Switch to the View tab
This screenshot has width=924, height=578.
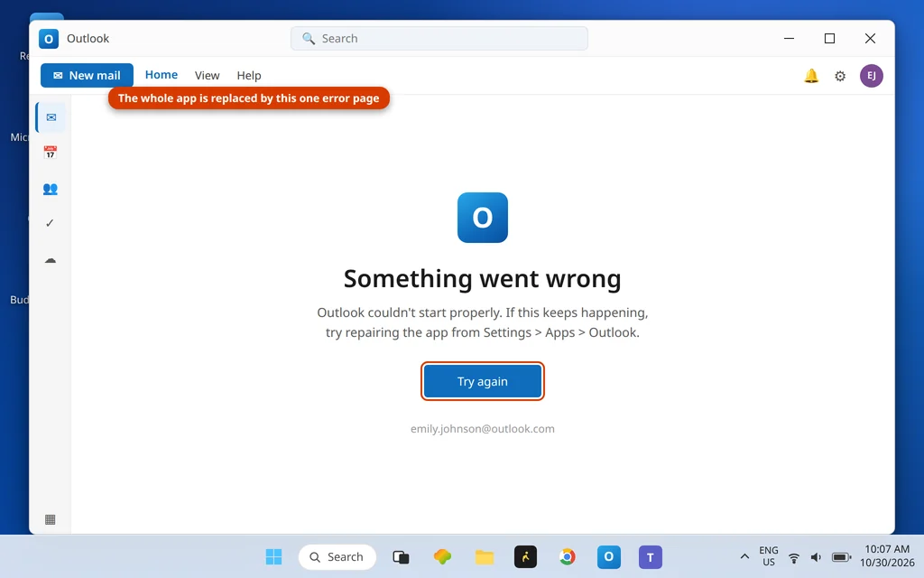pos(207,76)
